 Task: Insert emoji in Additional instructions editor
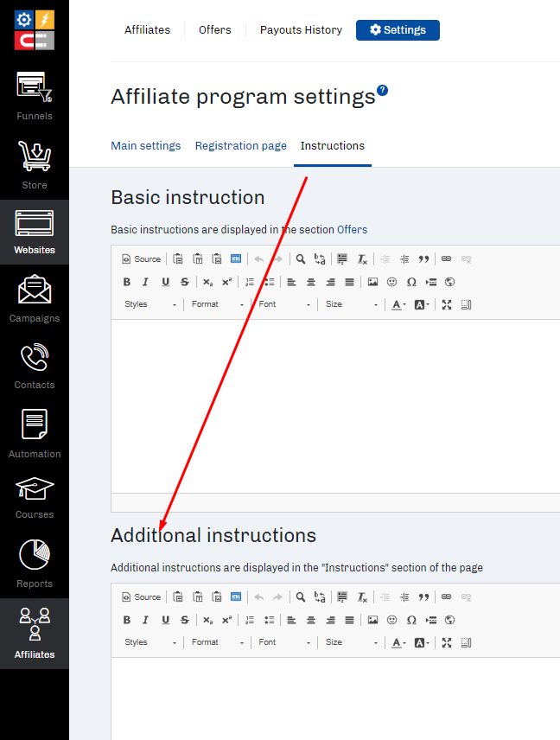(x=391, y=620)
